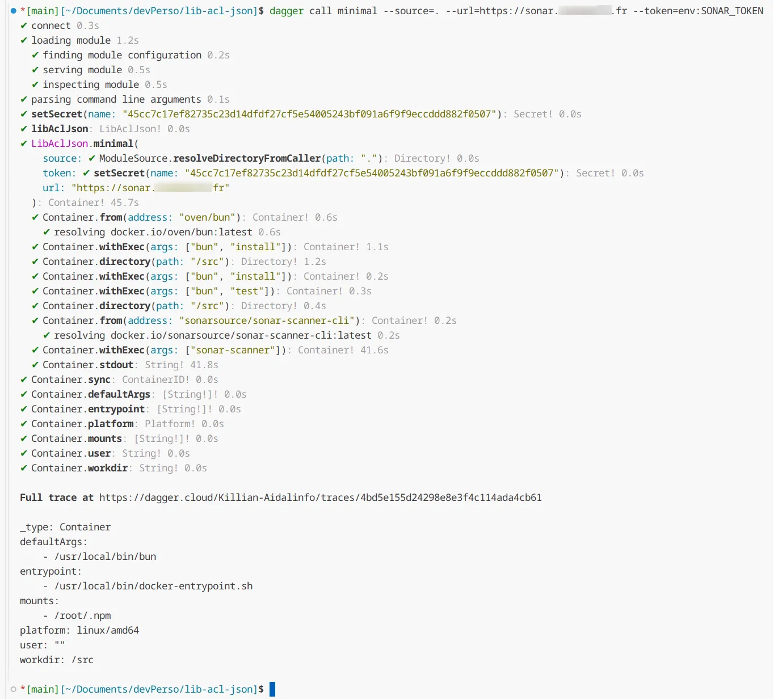Click the bottom prompt path '~/Documents/devPerso/lib-acl-json'
774x700 pixels.
tap(159, 689)
